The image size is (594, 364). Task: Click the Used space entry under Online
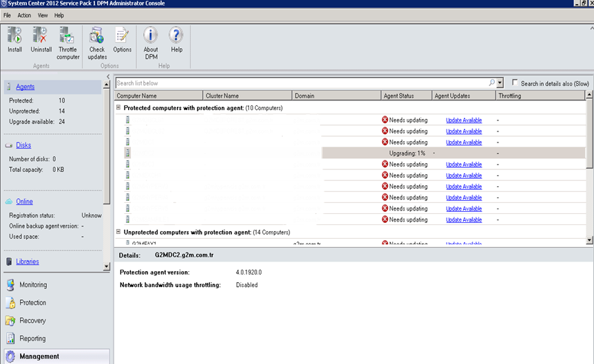pos(46,236)
